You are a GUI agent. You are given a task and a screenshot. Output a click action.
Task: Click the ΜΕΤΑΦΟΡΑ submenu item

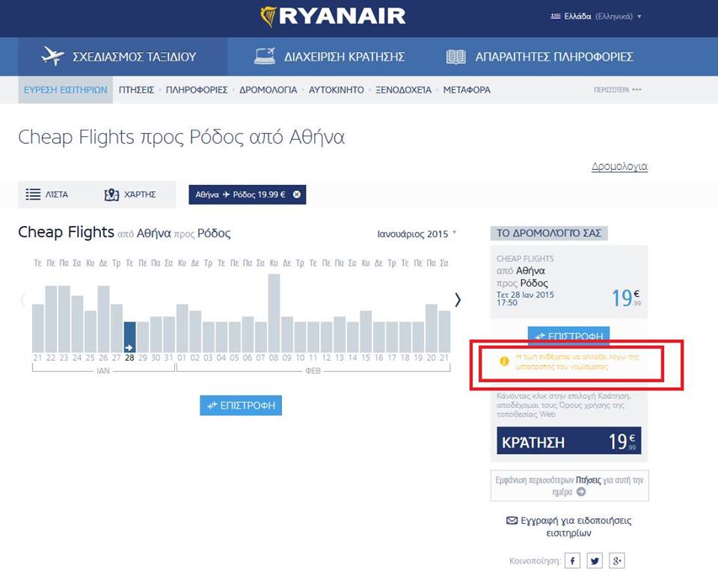pos(467,90)
